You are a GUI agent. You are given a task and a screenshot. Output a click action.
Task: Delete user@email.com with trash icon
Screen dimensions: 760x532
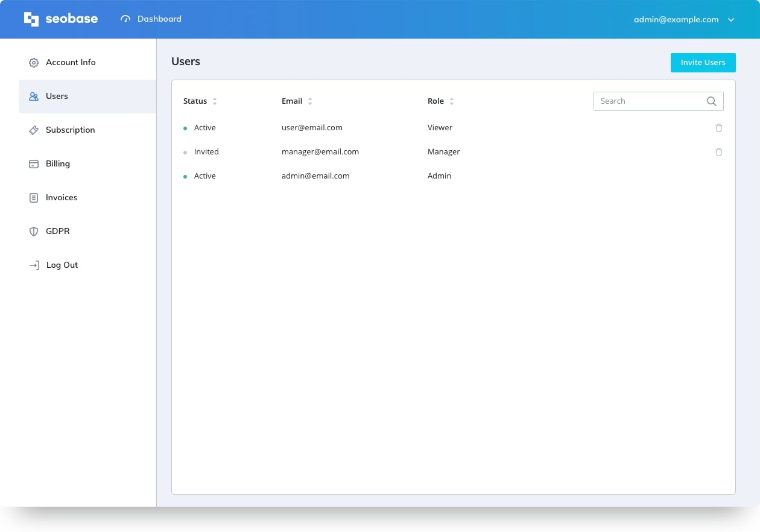pos(718,128)
